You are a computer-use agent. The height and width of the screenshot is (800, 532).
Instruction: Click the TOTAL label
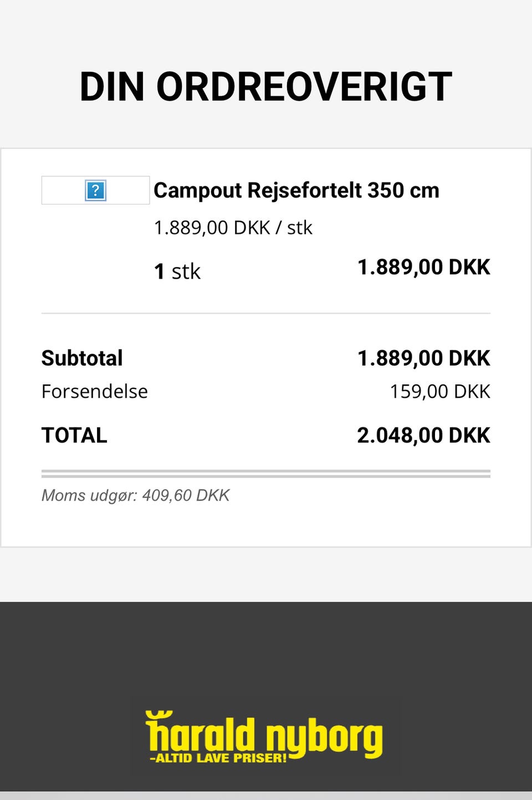(74, 435)
